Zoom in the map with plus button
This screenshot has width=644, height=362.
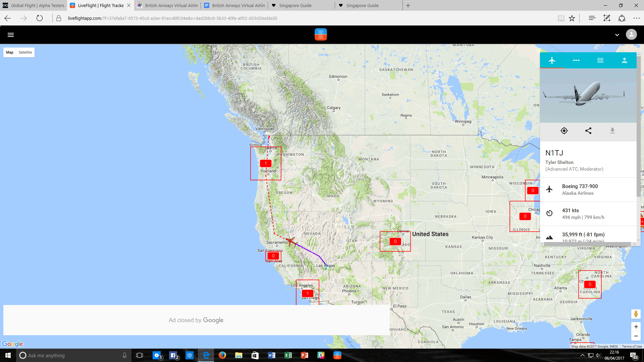(636, 326)
